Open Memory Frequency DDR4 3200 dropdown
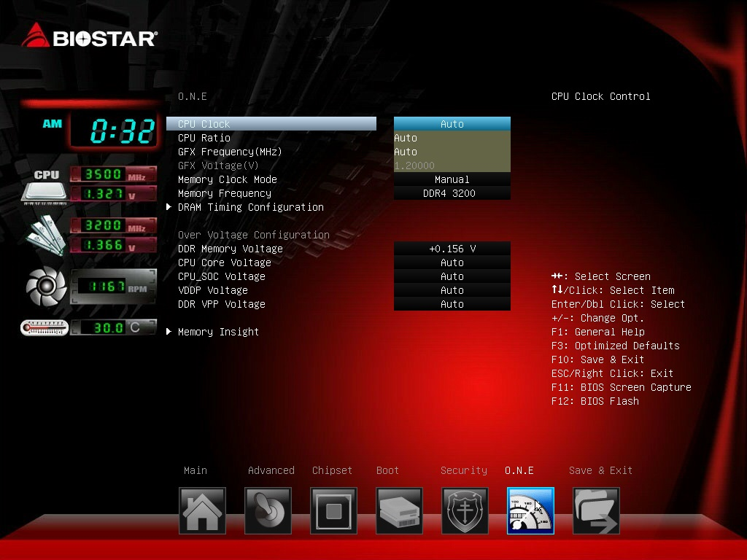747x560 pixels. click(x=452, y=193)
